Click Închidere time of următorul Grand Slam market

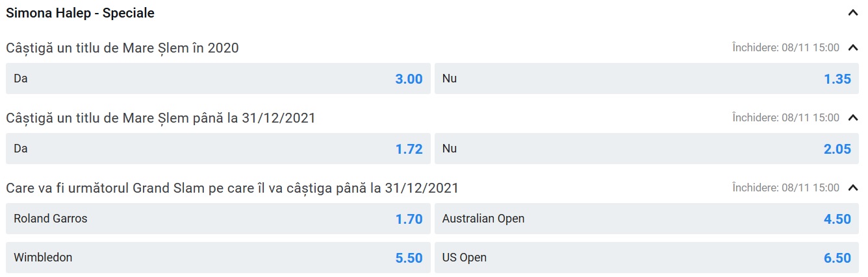pyautogui.click(x=785, y=187)
